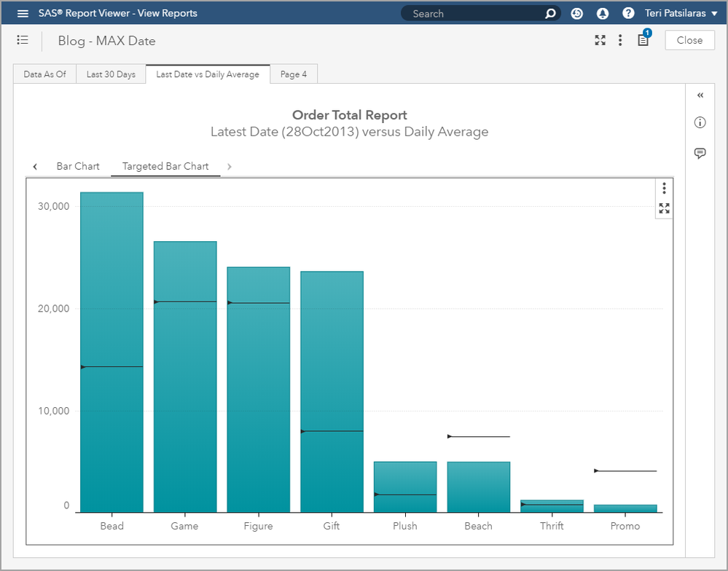728x571 pixels.
Task: Open the report comments document icon
Action: pyautogui.click(x=643, y=40)
